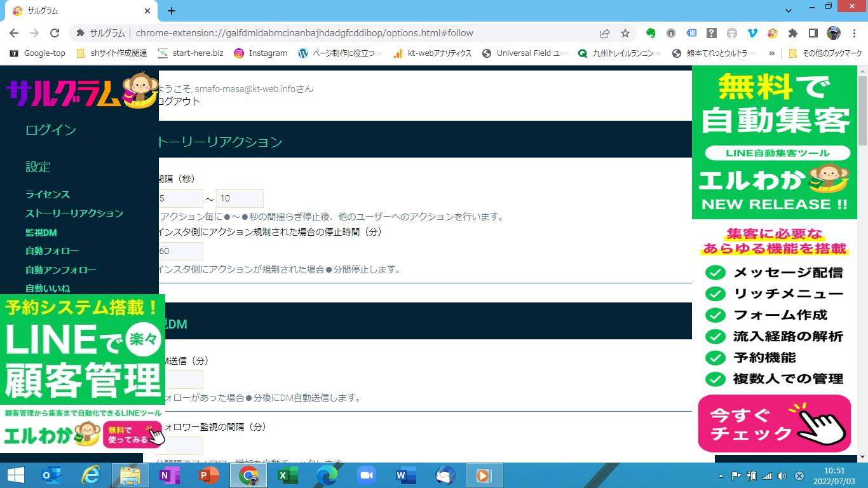Image resolution: width=868 pixels, height=488 pixels.
Task: Open Thunderbird from the taskbar
Action: point(445,475)
